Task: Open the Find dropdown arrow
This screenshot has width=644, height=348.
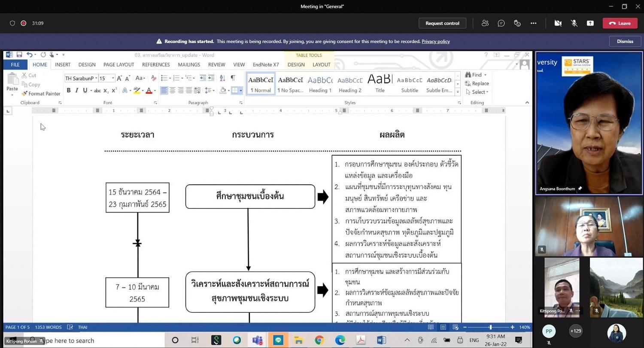Action: (x=485, y=75)
